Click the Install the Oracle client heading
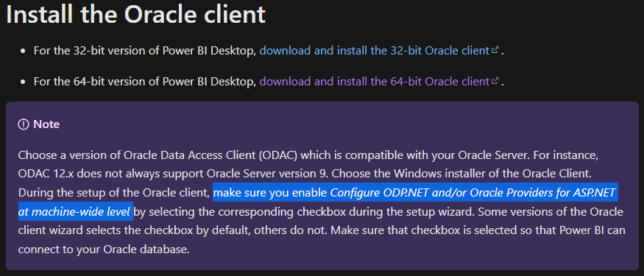Screen dimensions: 644x276 (135, 15)
